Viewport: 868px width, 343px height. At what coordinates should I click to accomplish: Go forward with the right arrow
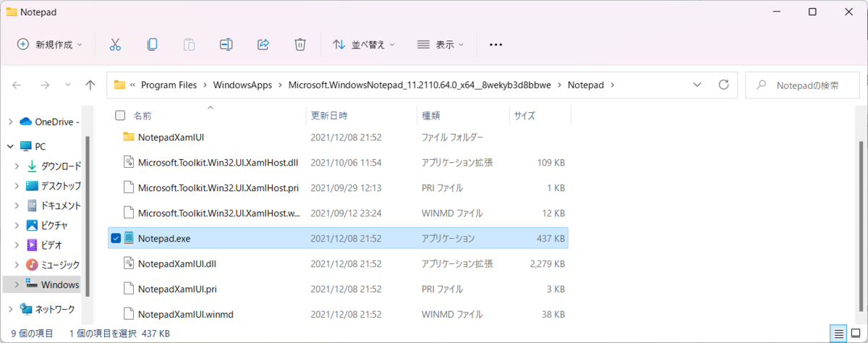pos(45,85)
